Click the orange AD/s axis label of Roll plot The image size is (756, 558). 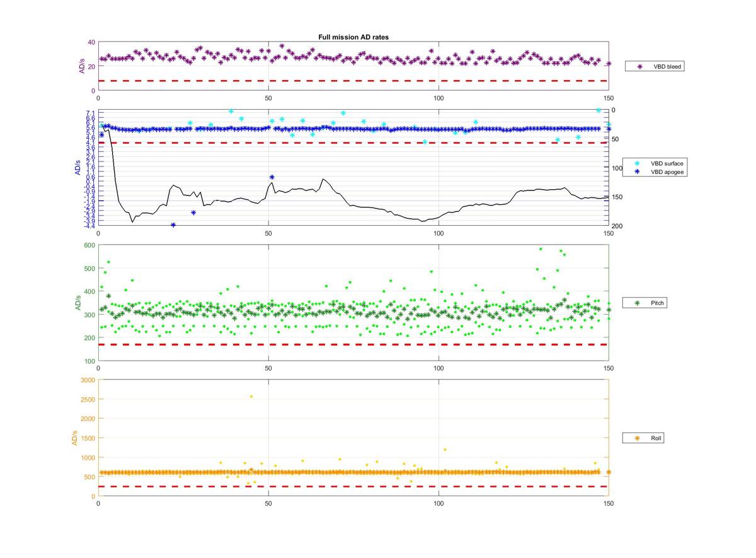click(76, 438)
